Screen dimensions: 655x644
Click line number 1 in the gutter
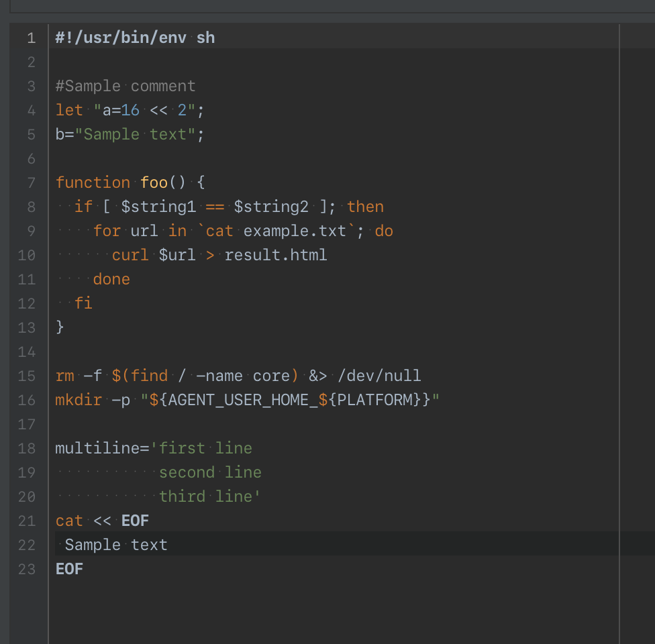tap(32, 38)
